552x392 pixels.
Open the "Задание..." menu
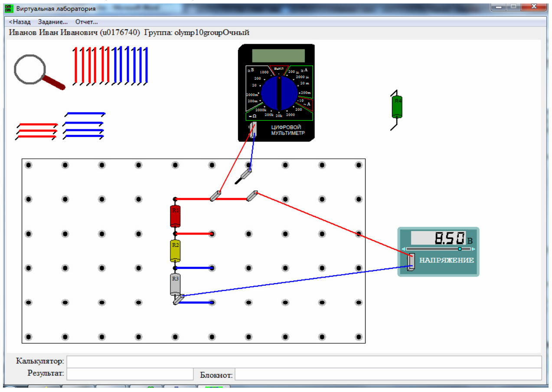(x=53, y=22)
